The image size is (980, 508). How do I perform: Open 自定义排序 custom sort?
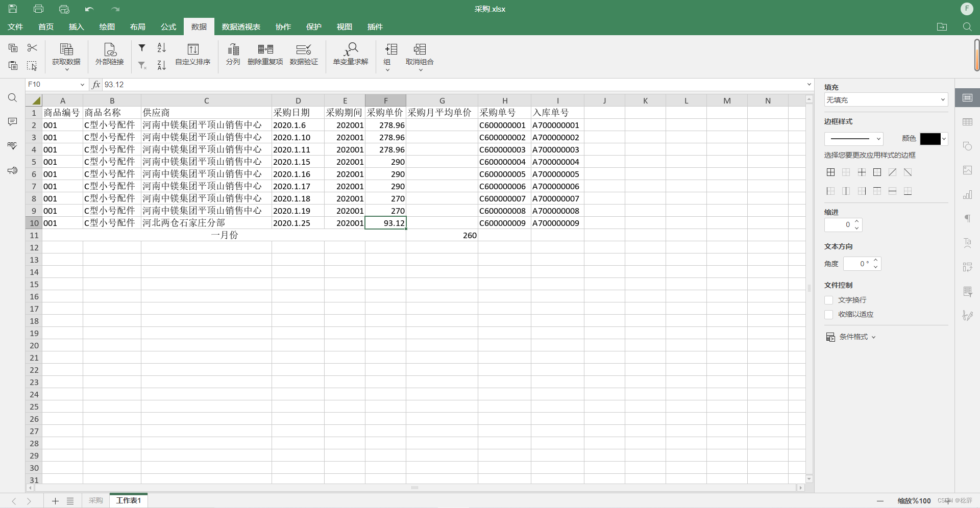point(193,55)
